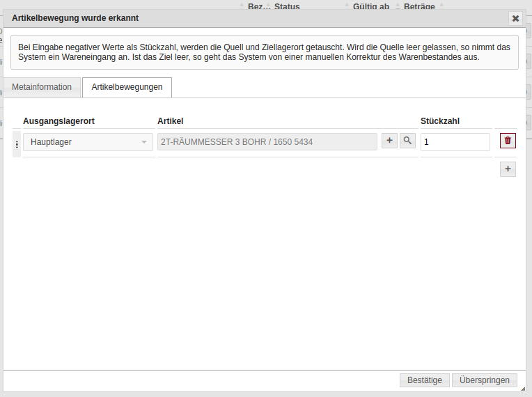Click the Ausgangslagerort column heading
The image size is (532, 397).
point(58,121)
